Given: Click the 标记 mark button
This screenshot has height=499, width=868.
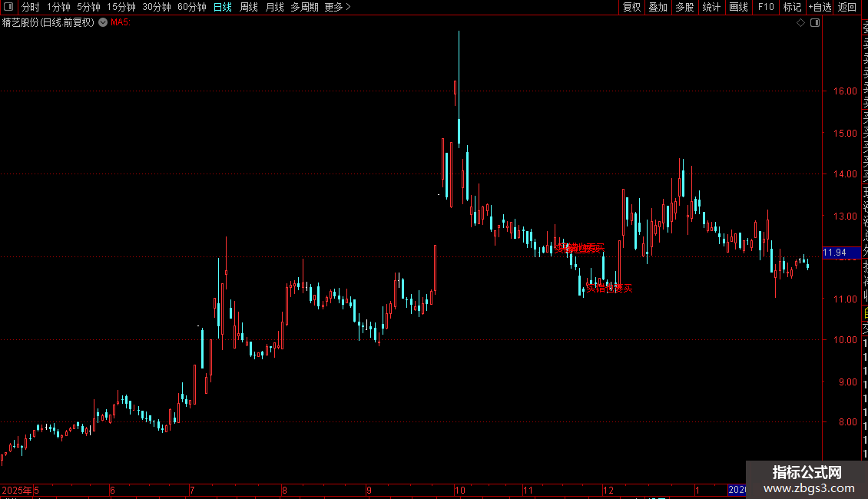Looking at the screenshot, I should click(792, 7).
